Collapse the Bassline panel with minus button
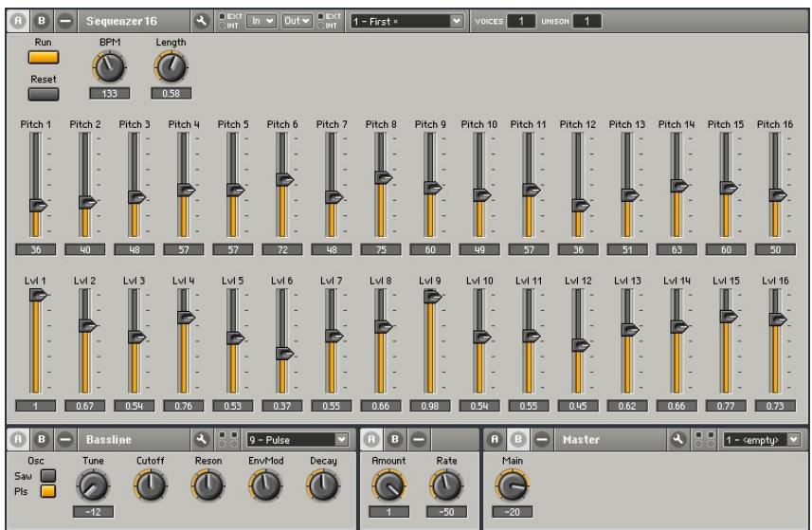812x530 pixels. (65, 439)
